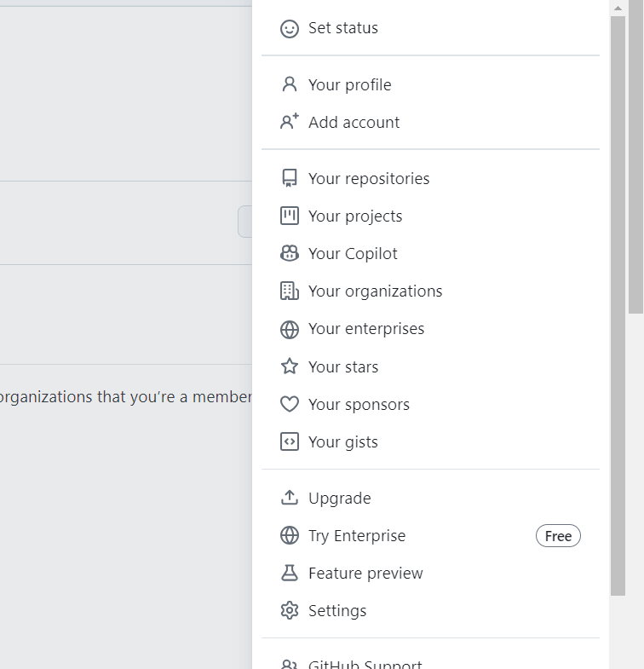
Task: Click the beaker Feature preview icon
Action: point(289,573)
